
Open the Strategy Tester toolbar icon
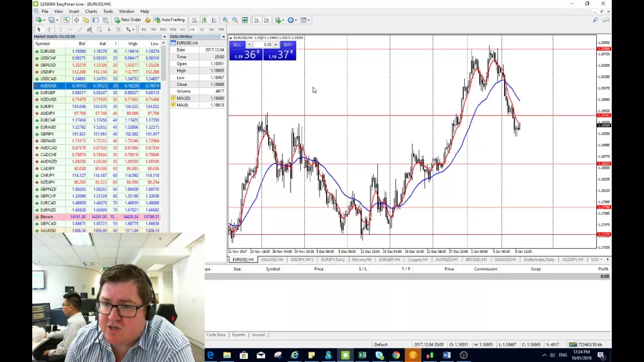pos(105,20)
